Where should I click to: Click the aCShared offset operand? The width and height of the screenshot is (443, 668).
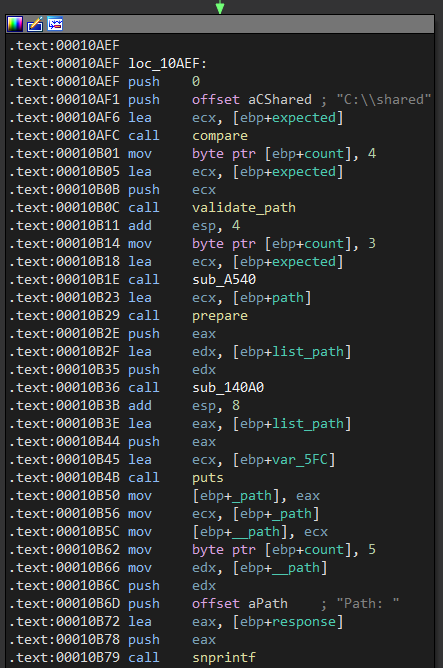coord(280,100)
